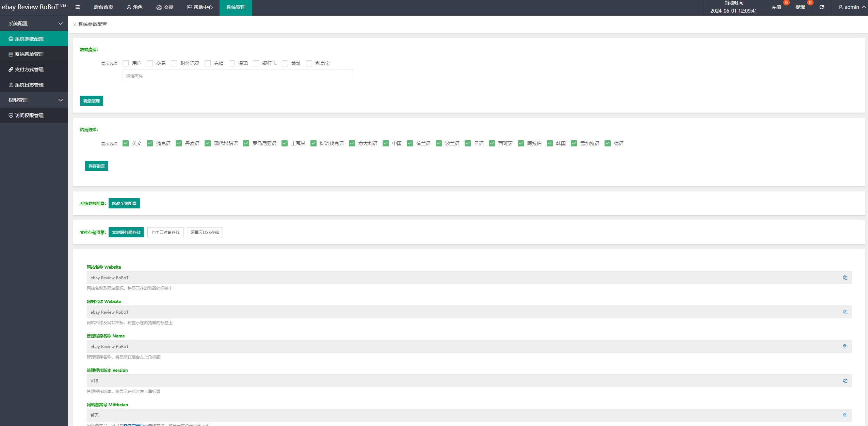This screenshot has height=426, width=868.
Task: Open 系统菜单管理 in the sidebar
Action: [x=29, y=54]
